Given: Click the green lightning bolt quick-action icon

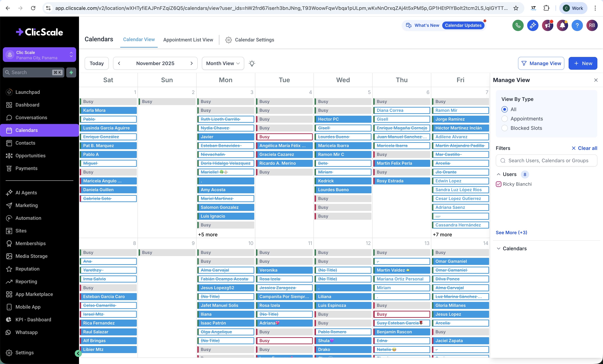Looking at the screenshot, I should 71,72.
